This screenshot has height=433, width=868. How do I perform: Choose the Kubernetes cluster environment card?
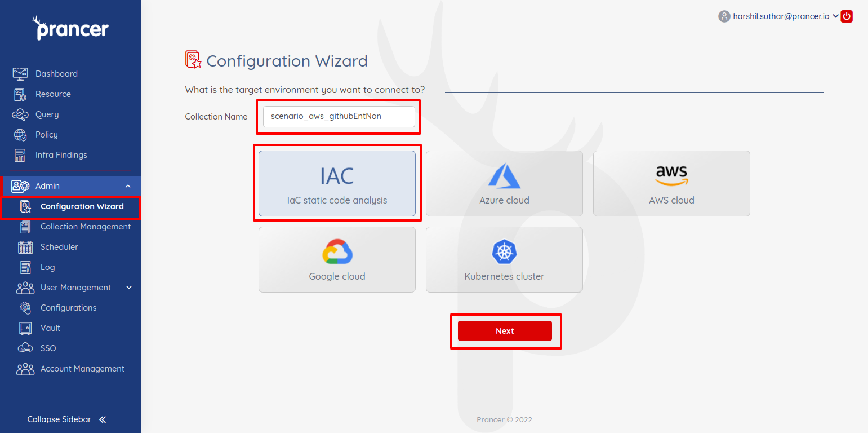[504, 259]
